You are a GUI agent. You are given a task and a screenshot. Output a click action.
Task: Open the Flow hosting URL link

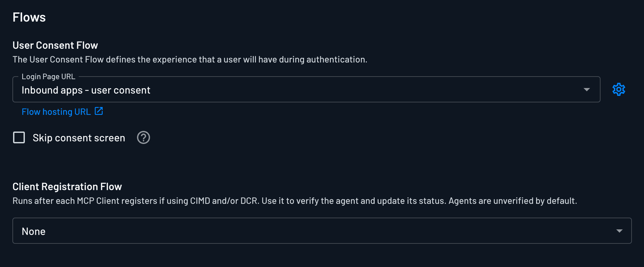(56, 112)
